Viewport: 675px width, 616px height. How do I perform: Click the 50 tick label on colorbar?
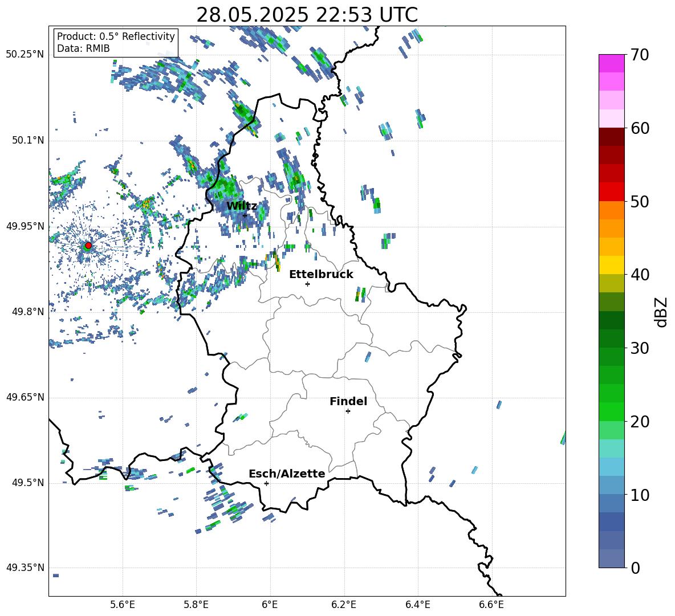point(640,202)
